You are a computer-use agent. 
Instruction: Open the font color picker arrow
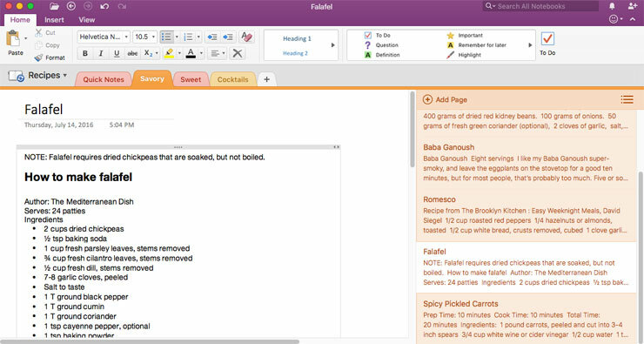pos(201,53)
